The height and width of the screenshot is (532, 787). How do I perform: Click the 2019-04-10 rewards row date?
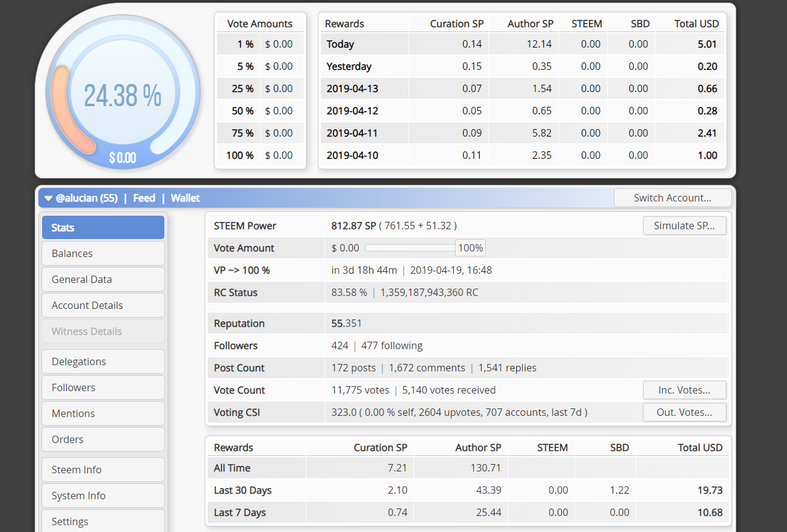pos(352,155)
